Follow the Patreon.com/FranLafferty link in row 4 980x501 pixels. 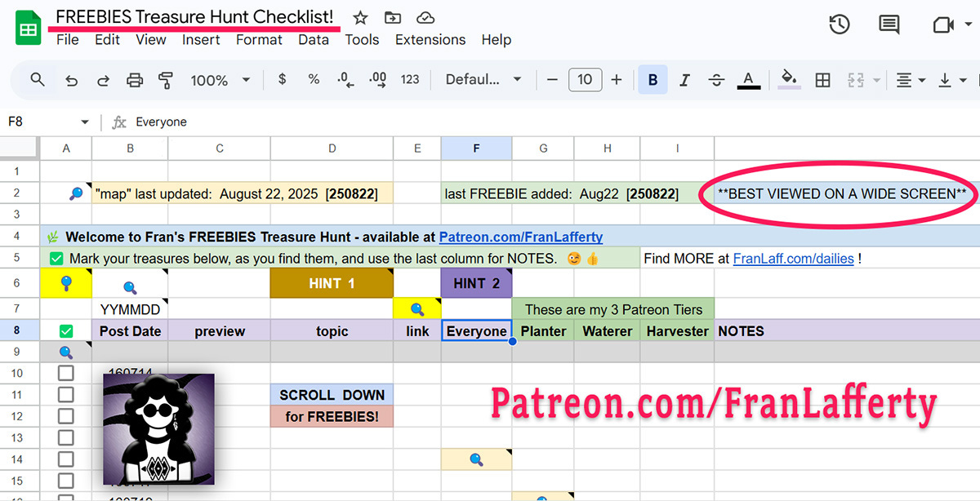tap(521, 237)
